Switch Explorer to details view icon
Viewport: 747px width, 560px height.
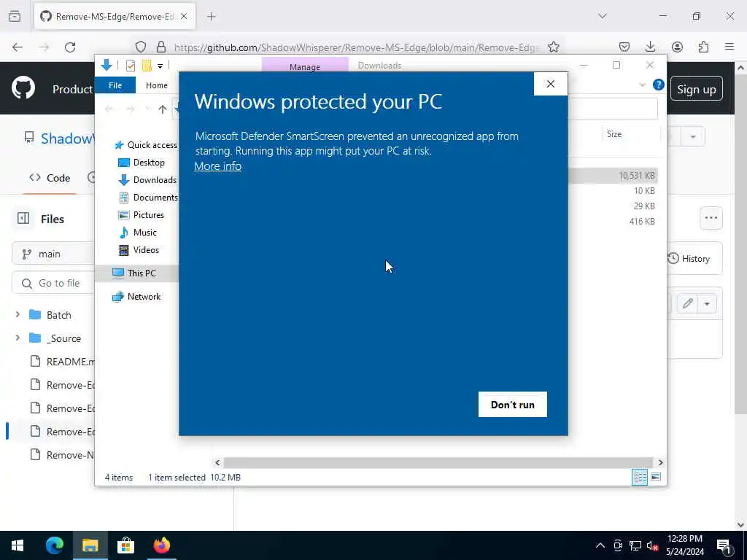[639, 477]
